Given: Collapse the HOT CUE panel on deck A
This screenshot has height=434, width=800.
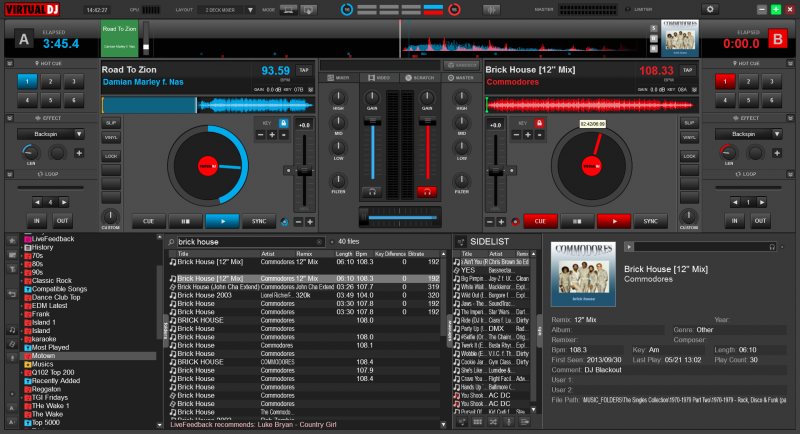Looking at the screenshot, I should [10, 63].
